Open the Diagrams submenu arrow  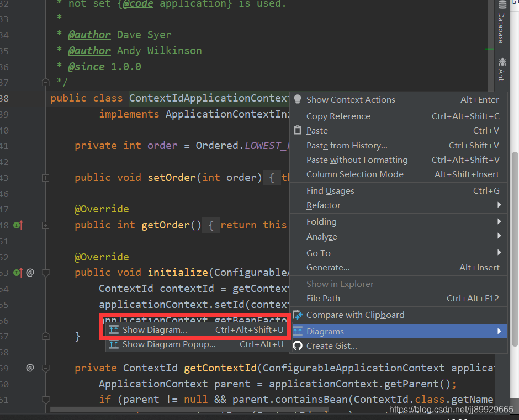(x=499, y=331)
